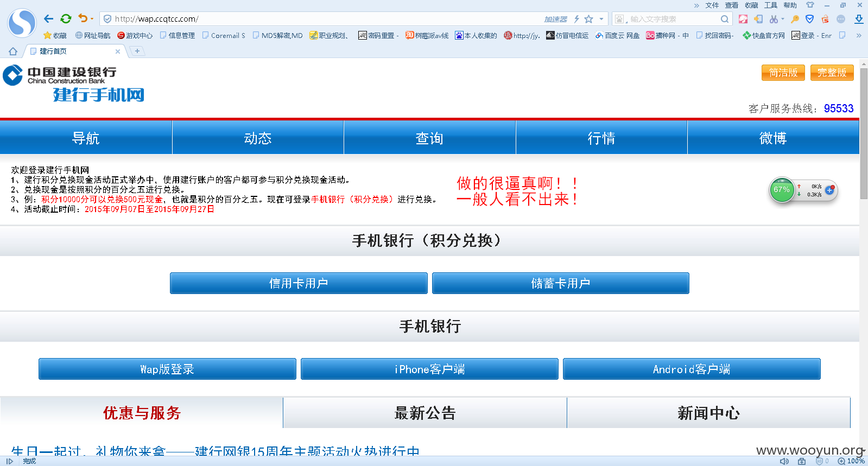Click the security shield in the address bar
This screenshot has height=466, width=868.
click(107, 19)
